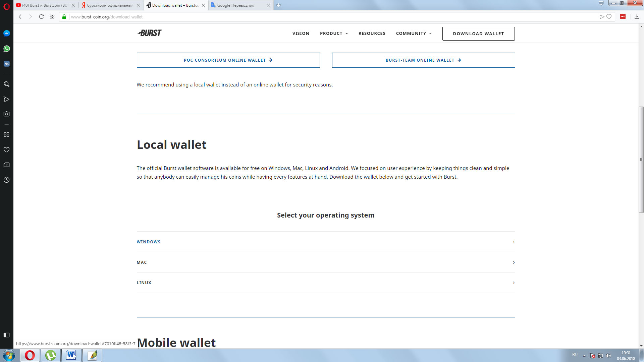Image resolution: width=644 pixels, height=362 pixels.
Task: Bookmark this page with heart icon
Action: pos(609,17)
